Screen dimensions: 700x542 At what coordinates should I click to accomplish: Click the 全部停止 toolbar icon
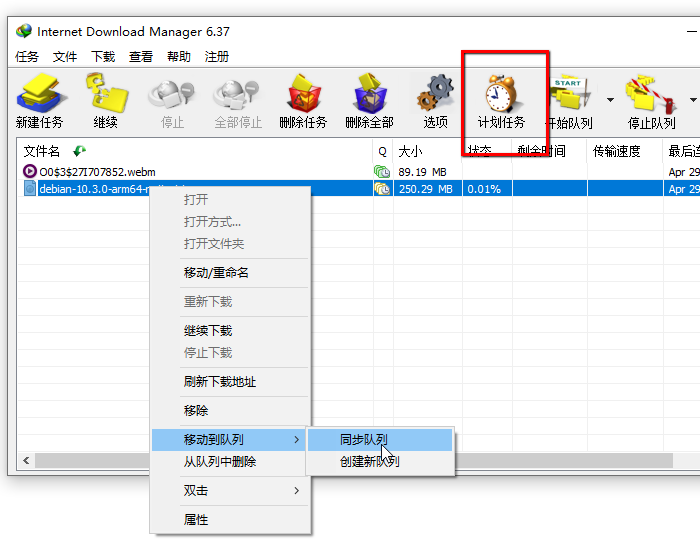pos(237,94)
